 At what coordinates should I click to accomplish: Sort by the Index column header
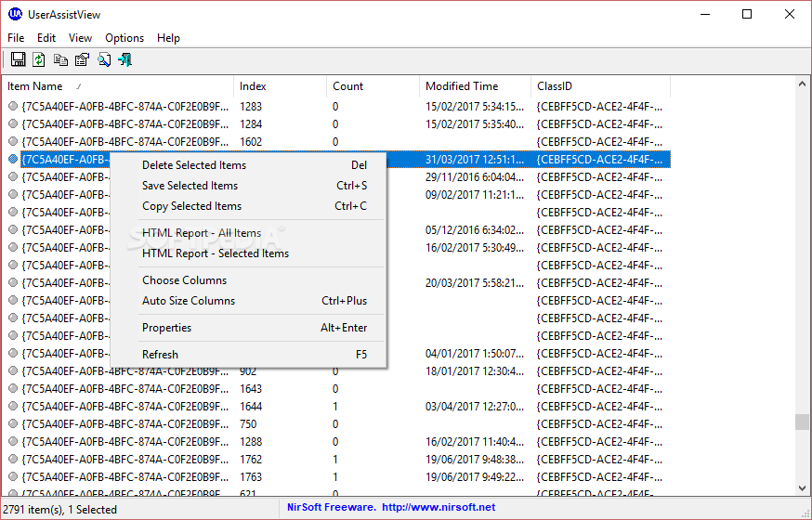tap(281, 86)
